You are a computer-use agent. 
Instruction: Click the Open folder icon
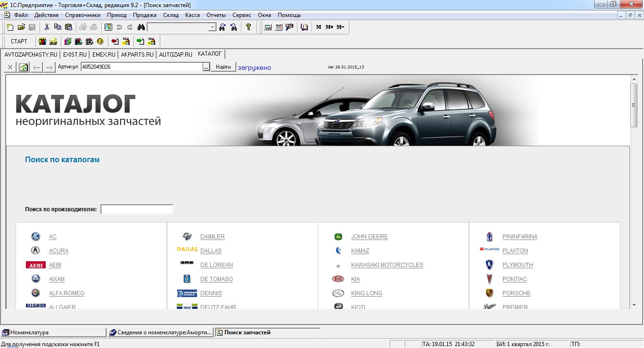(x=21, y=27)
